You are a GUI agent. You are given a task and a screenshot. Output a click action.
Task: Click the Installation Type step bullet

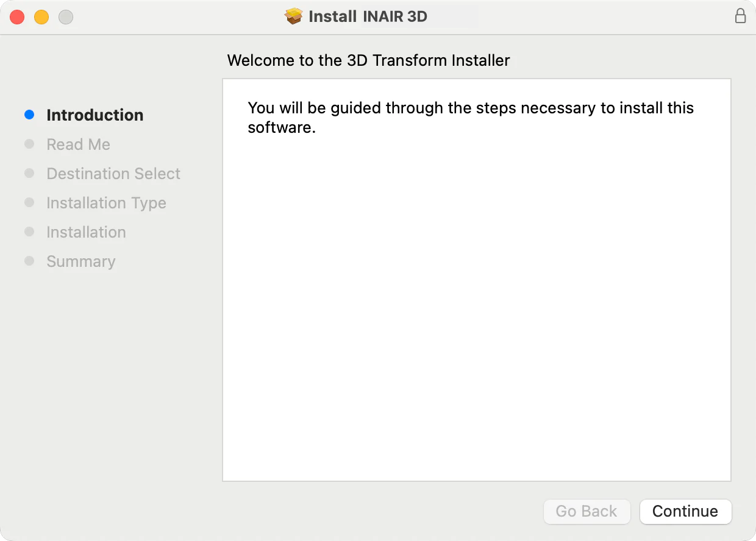[29, 202]
